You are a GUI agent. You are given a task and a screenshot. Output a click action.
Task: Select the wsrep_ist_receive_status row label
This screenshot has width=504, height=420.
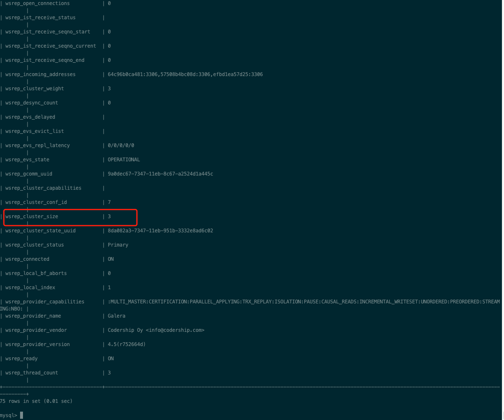pos(41,18)
